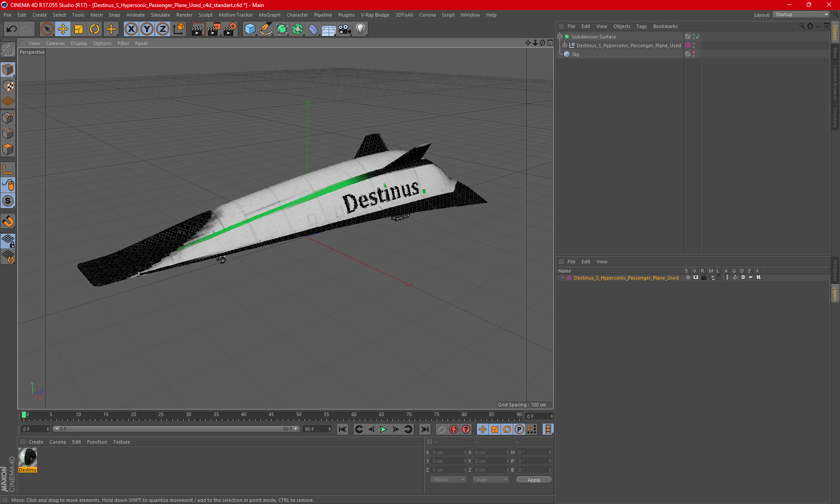Select the Destinu material thumbnail
This screenshot has width=840, height=504.
(28, 458)
